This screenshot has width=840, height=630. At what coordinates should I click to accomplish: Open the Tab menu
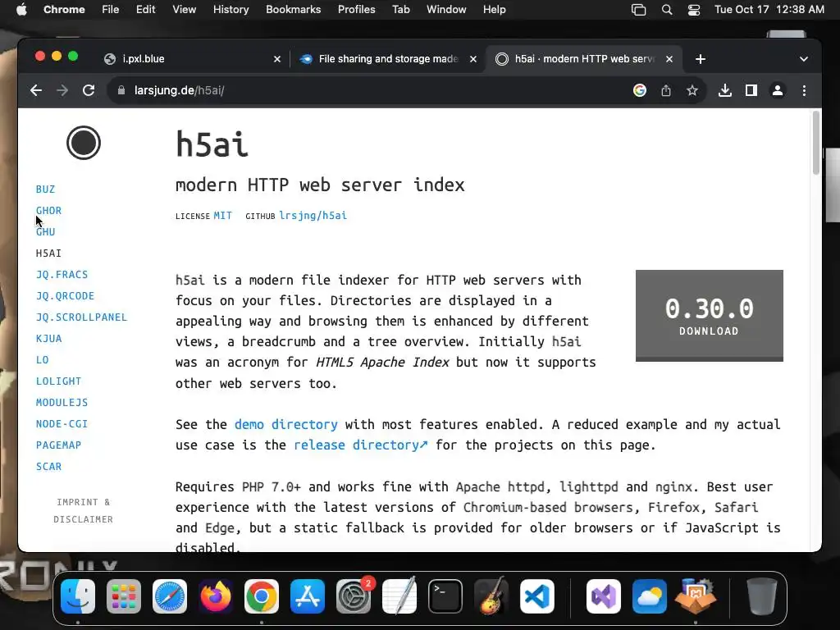pos(400,9)
